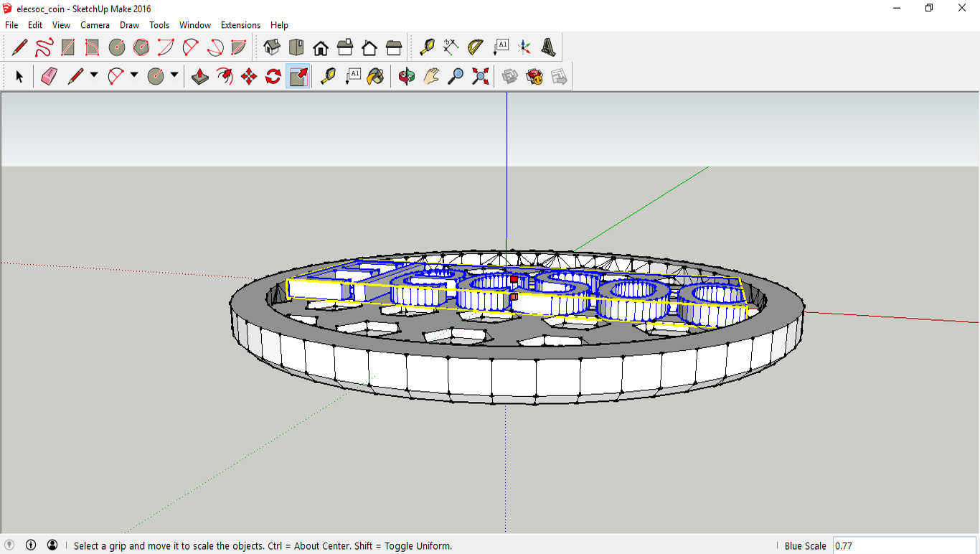This screenshot has width=980, height=554.
Task: Switch to Iso view
Action: [272, 48]
